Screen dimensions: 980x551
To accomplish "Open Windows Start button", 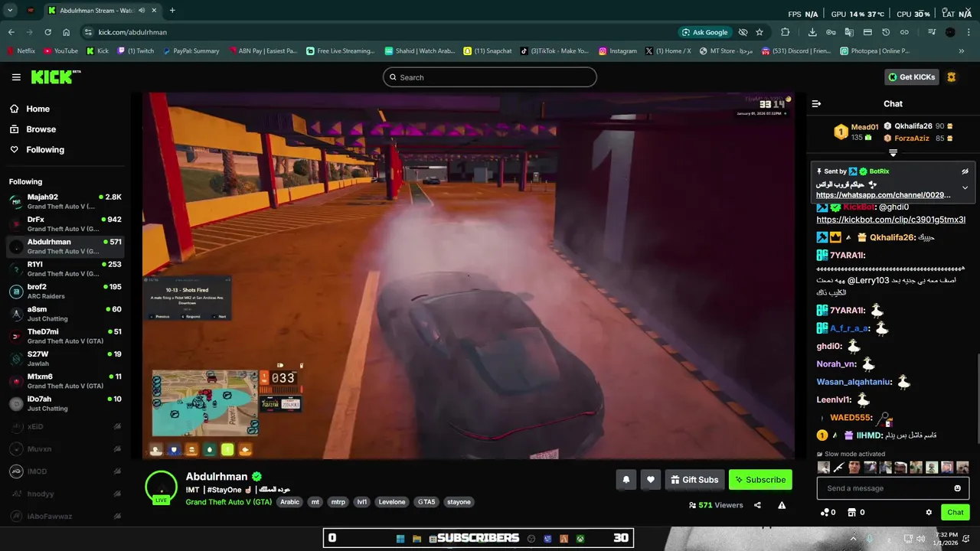I will pos(400,539).
